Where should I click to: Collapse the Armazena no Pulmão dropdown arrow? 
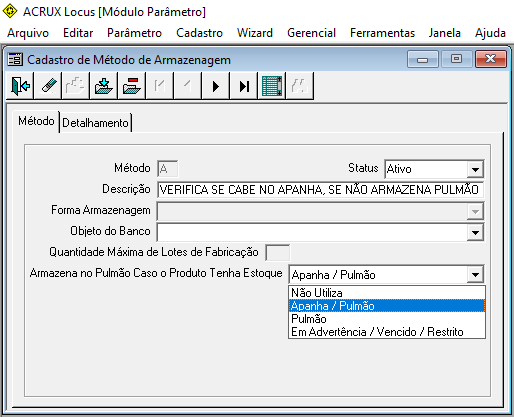click(x=475, y=274)
